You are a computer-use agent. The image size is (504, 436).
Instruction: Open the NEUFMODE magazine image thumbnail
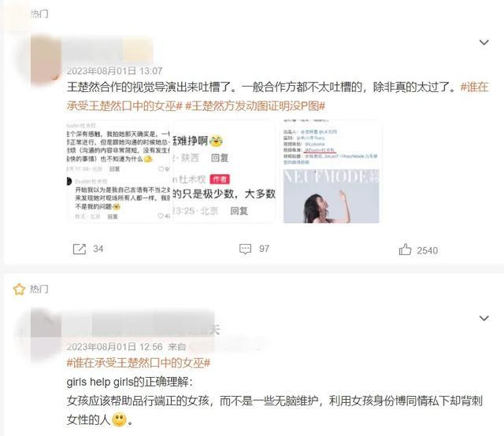[x=331, y=172]
